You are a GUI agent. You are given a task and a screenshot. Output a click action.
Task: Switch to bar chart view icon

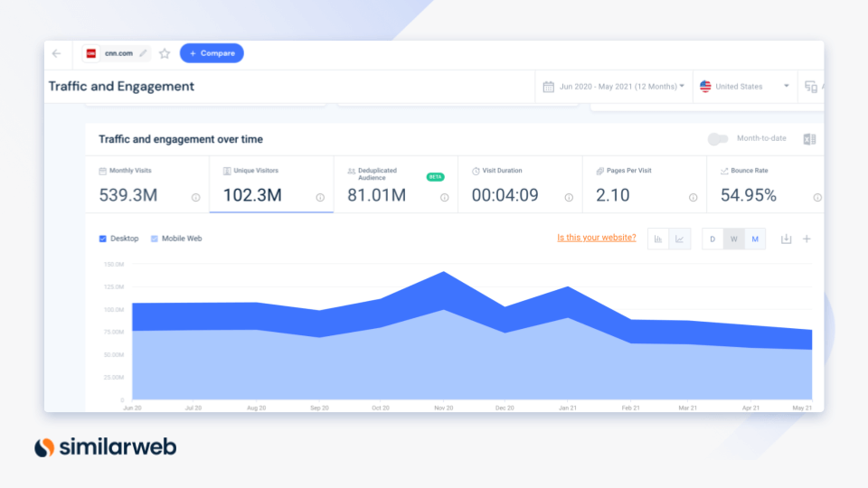[x=659, y=239]
